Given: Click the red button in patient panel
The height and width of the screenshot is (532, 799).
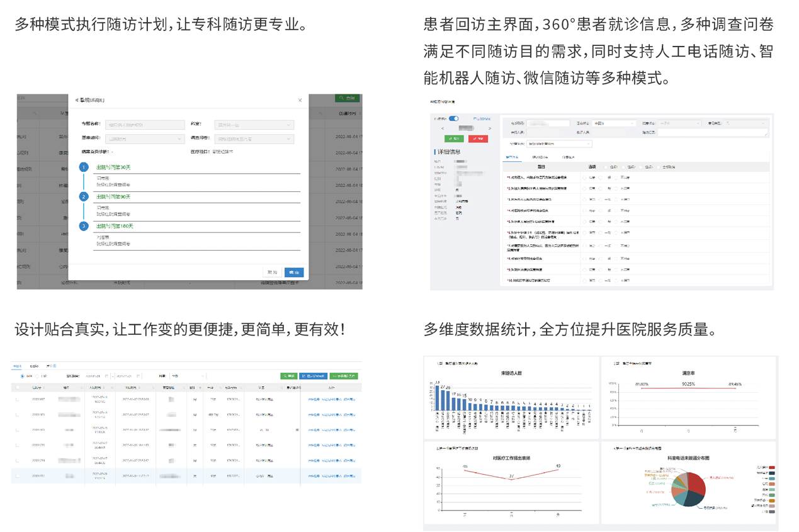Looking at the screenshot, I should pyautogui.click(x=478, y=139).
